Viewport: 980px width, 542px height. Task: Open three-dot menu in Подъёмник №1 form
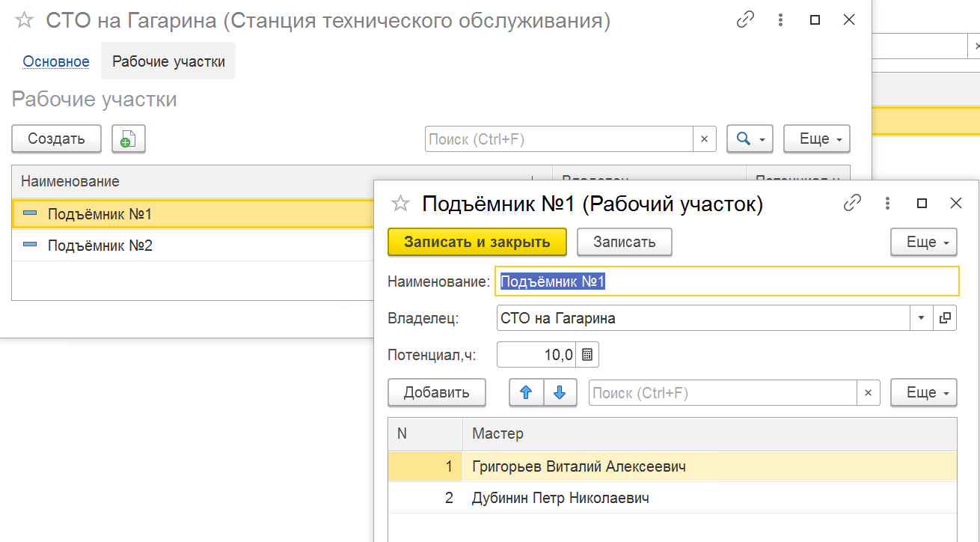point(887,203)
